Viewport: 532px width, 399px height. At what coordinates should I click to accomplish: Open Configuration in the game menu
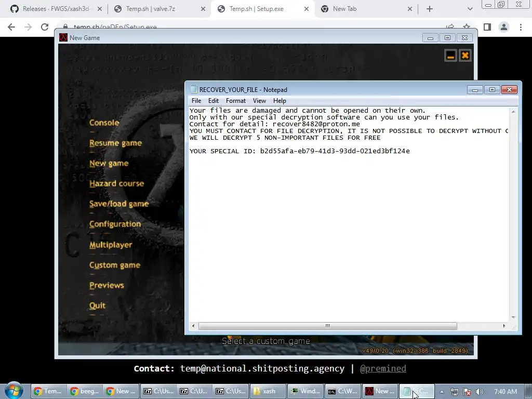pos(115,224)
